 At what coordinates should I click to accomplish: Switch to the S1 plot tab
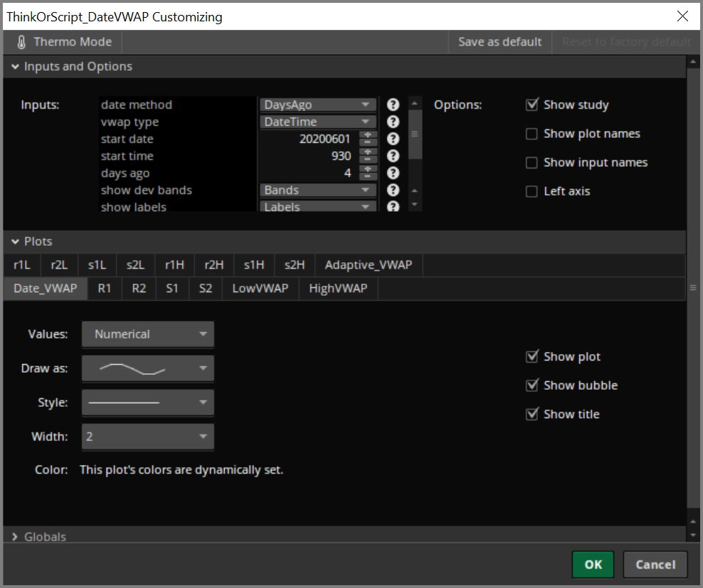point(172,288)
